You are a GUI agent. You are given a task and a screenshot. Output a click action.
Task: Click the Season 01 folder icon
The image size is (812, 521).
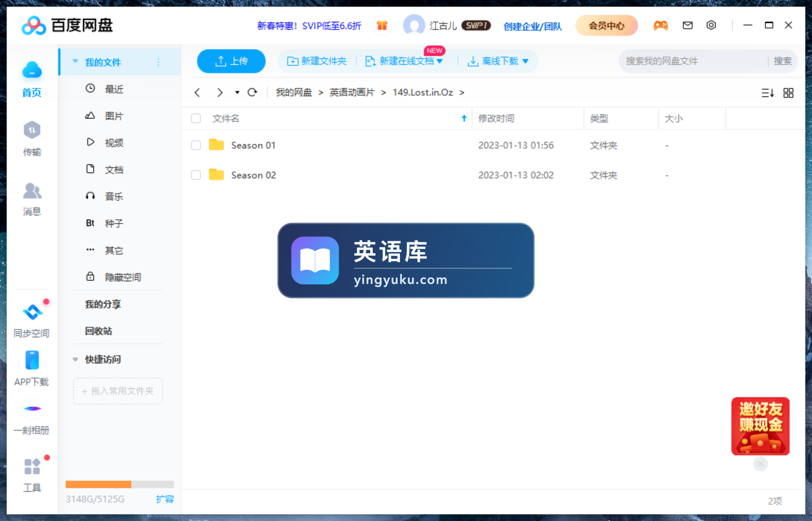[x=216, y=145]
